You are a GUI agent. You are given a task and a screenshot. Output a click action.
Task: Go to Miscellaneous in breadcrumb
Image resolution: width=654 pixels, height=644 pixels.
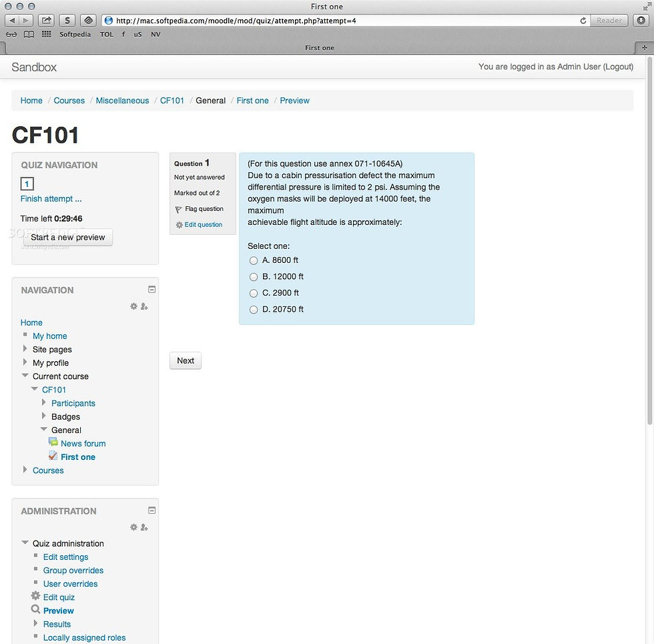pyautogui.click(x=122, y=101)
